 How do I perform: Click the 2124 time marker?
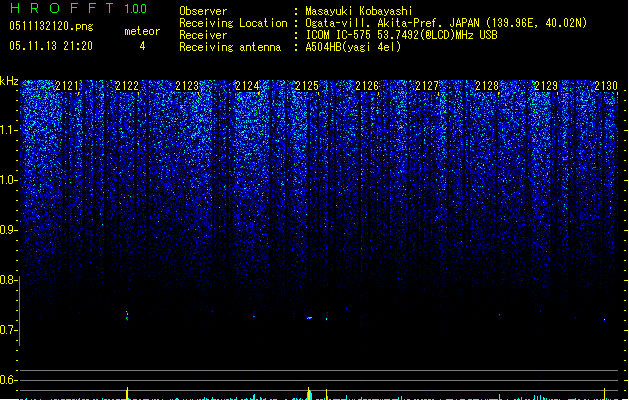coord(247,86)
